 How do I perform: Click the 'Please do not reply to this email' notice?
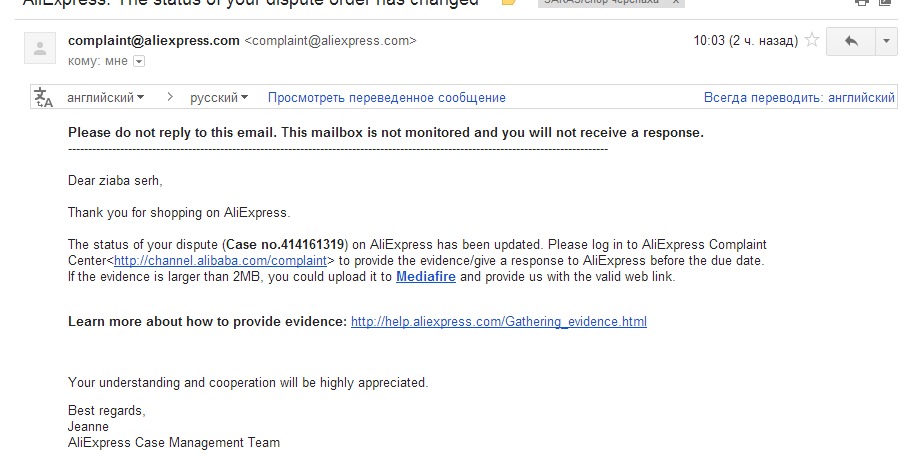385,132
